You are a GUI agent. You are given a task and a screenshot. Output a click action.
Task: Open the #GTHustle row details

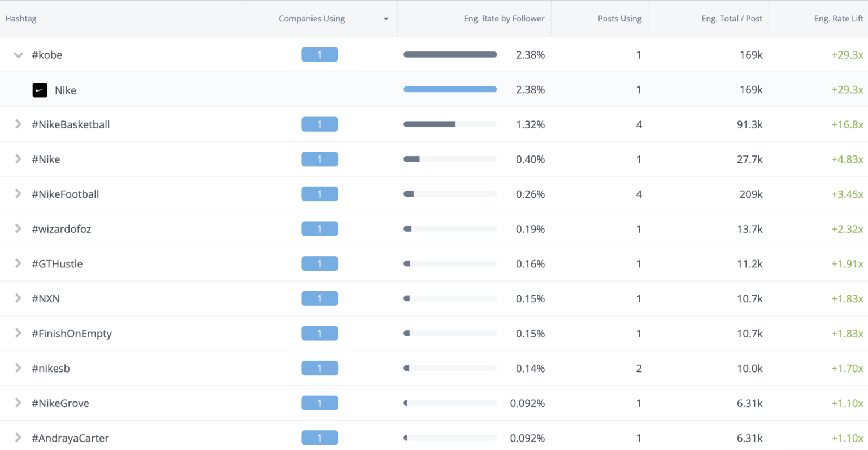[18, 264]
